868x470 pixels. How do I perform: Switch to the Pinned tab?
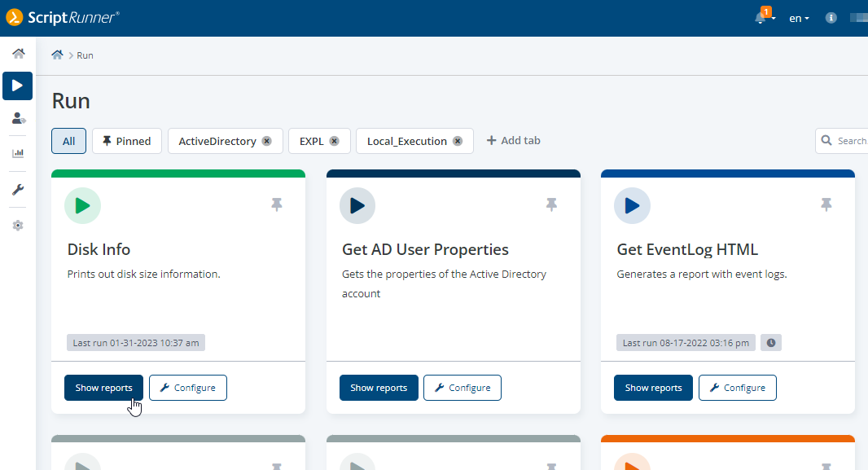(x=127, y=141)
